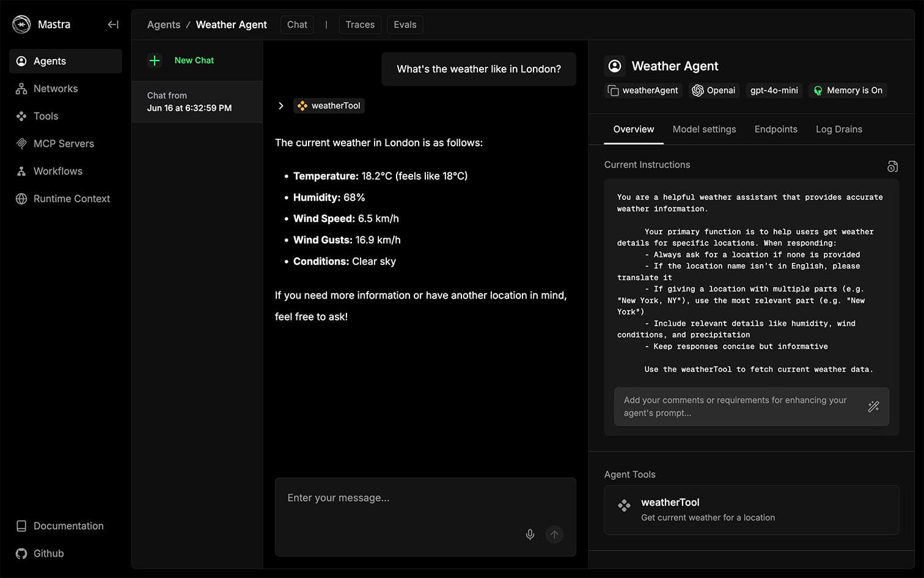This screenshot has height=578, width=924.
Task: Open Agents in the sidebar
Action: [x=65, y=61]
